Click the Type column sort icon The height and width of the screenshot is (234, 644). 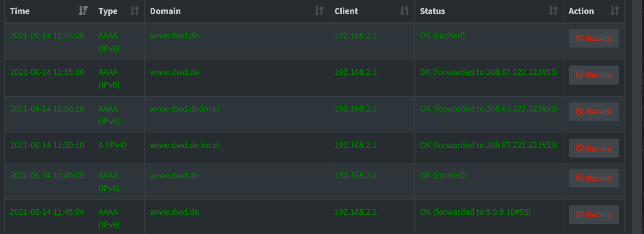pyautogui.click(x=134, y=11)
